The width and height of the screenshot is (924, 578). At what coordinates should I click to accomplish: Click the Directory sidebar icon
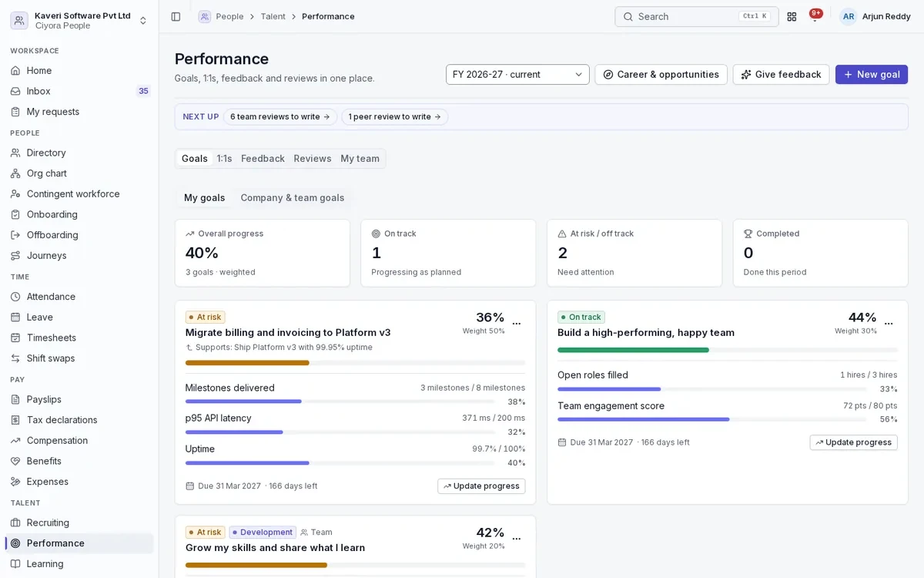click(15, 153)
